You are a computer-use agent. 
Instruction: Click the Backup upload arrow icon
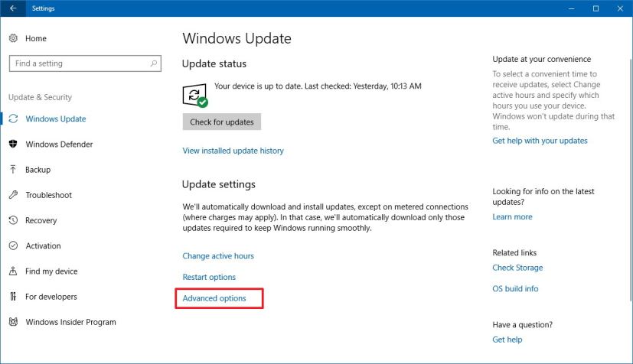tap(13, 169)
